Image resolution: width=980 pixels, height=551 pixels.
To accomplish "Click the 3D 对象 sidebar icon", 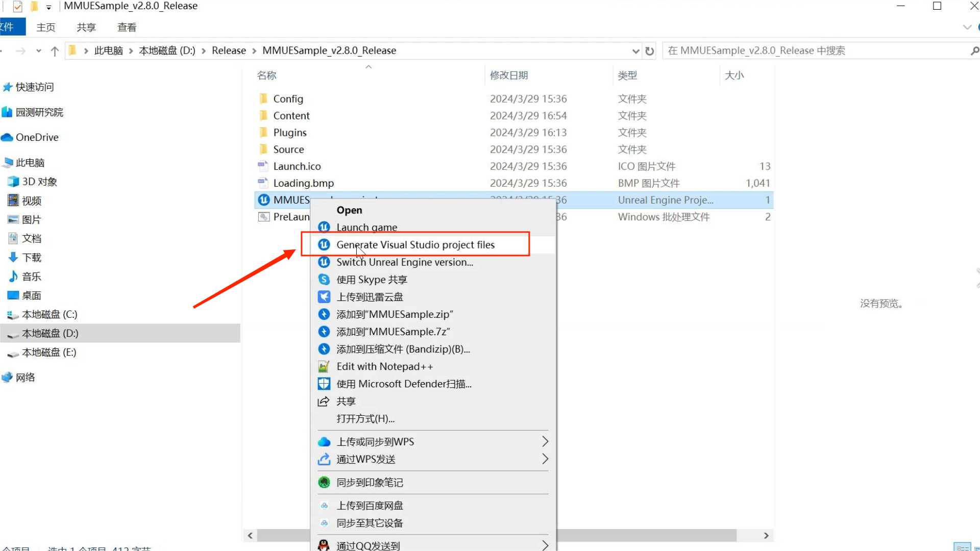I will [13, 182].
